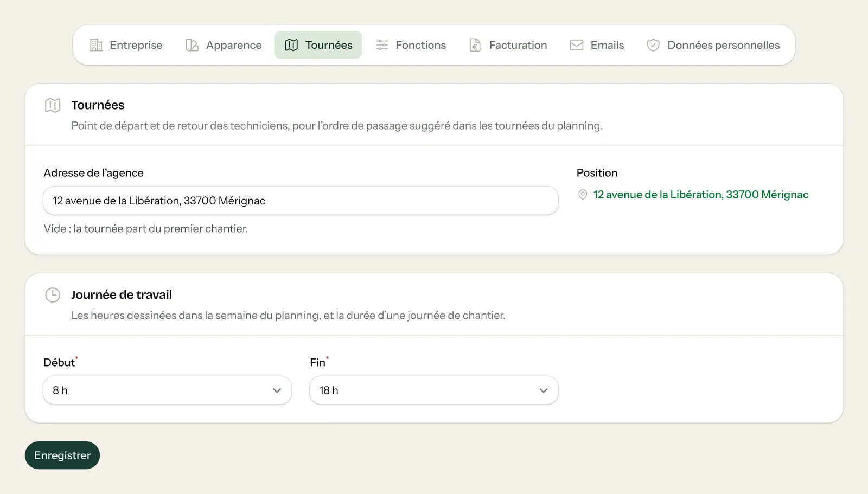Click the 'Les heures dessinées' description text
The image size is (868, 494).
[x=288, y=316]
